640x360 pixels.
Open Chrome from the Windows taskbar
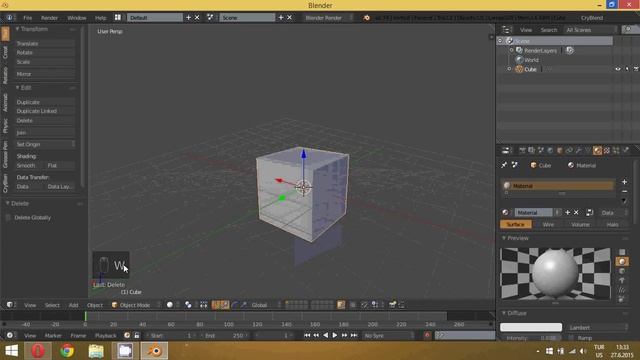point(67,351)
